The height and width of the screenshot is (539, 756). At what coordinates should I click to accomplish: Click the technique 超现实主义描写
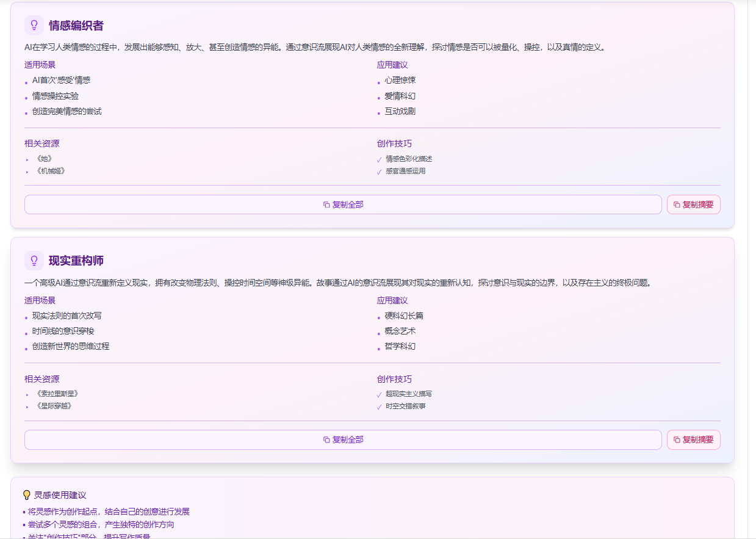409,394
